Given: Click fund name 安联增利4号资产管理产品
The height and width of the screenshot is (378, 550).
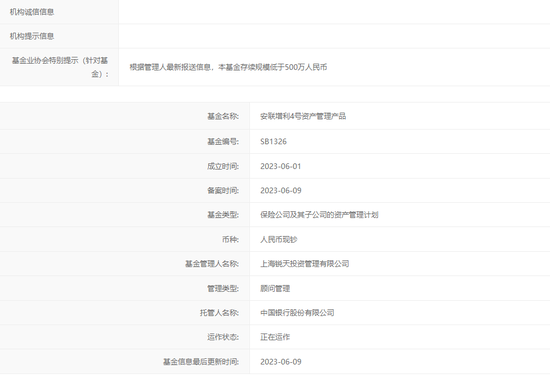Looking at the screenshot, I should pos(303,116).
